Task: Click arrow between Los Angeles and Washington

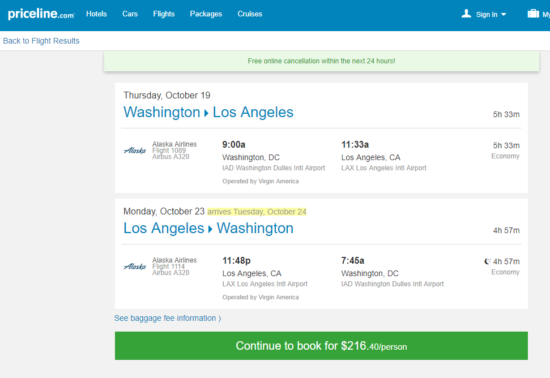Action: click(210, 229)
